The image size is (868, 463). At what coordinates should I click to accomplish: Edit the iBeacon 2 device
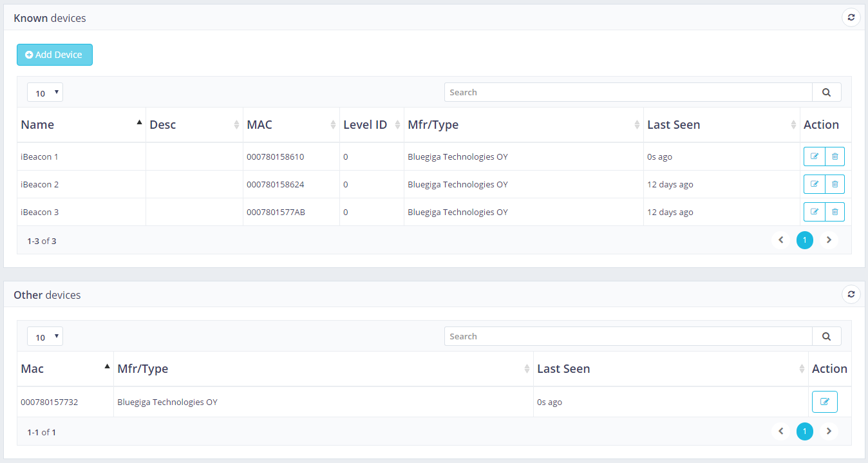pyautogui.click(x=814, y=184)
